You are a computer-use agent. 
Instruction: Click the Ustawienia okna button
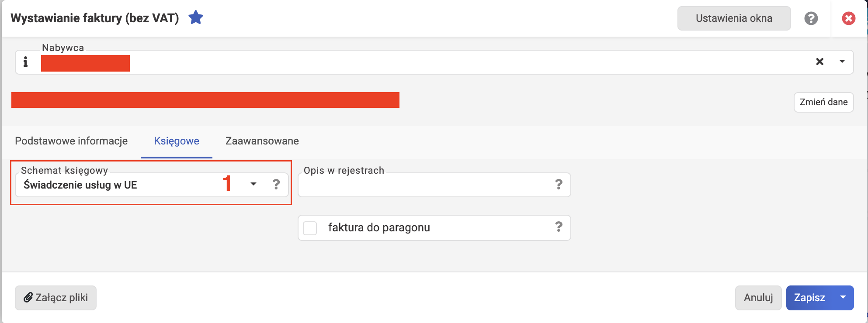pos(734,18)
